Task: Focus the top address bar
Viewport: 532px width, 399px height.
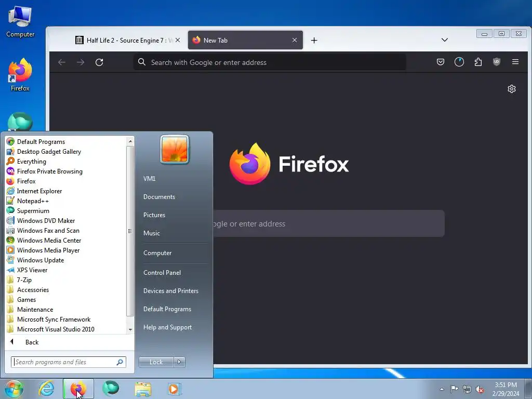Action: point(270,62)
